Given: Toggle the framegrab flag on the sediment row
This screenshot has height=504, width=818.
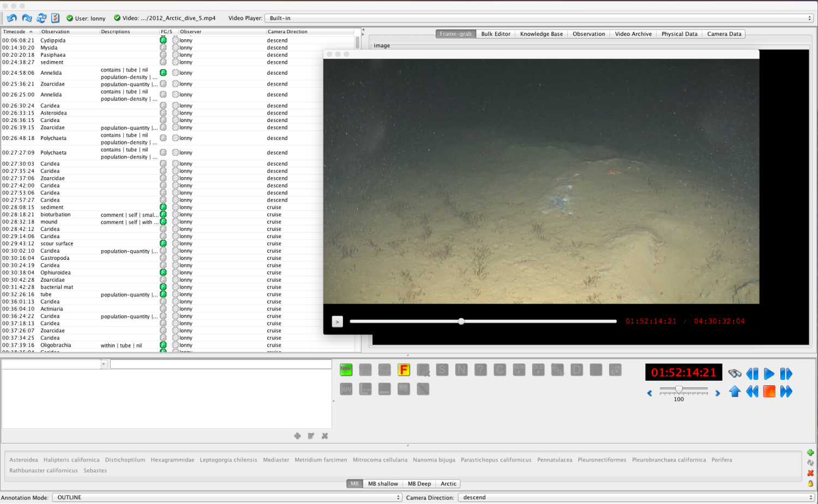Looking at the screenshot, I should 163,62.
